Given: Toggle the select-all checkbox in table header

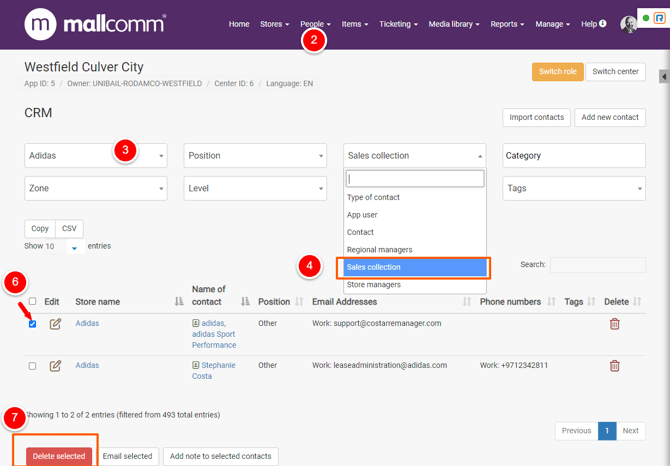Looking at the screenshot, I should pyautogui.click(x=32, y=301).
